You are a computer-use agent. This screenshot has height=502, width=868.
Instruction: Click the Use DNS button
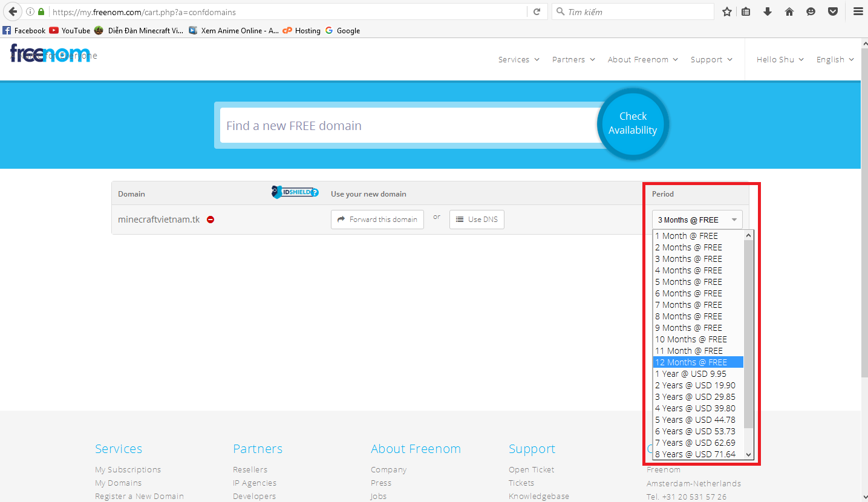[477, 220]
